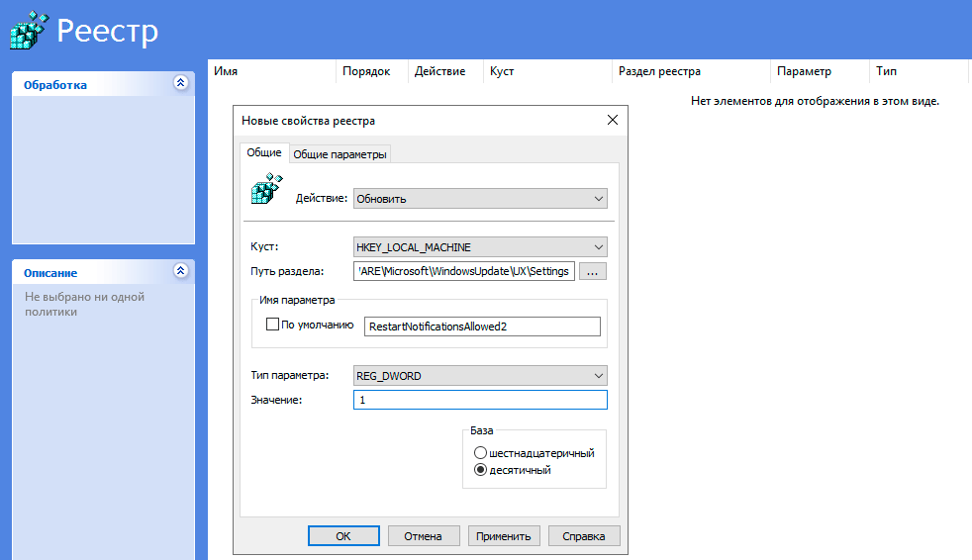Click the Тип column header
Image resolution: width=972 pixels, height=560 pixels.
pyautogui.click(x=919, y=71)
